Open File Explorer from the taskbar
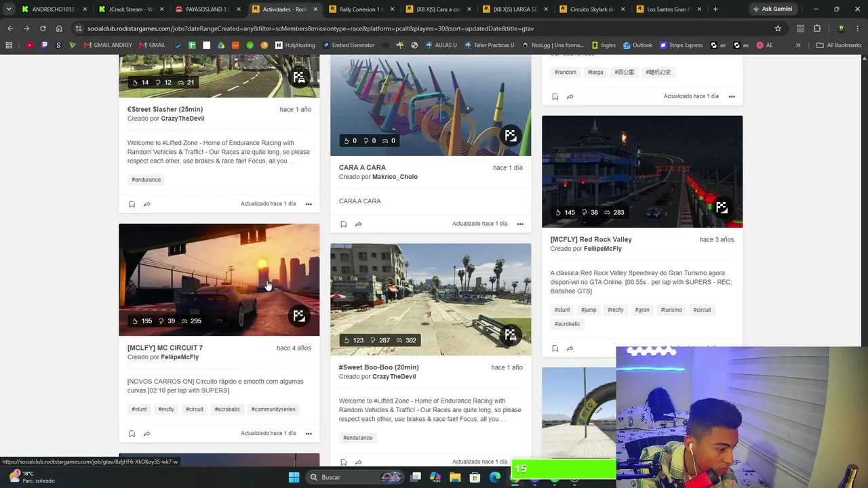Image resolution: width=868 pixels, height=488 pixels. coord(455,477)
